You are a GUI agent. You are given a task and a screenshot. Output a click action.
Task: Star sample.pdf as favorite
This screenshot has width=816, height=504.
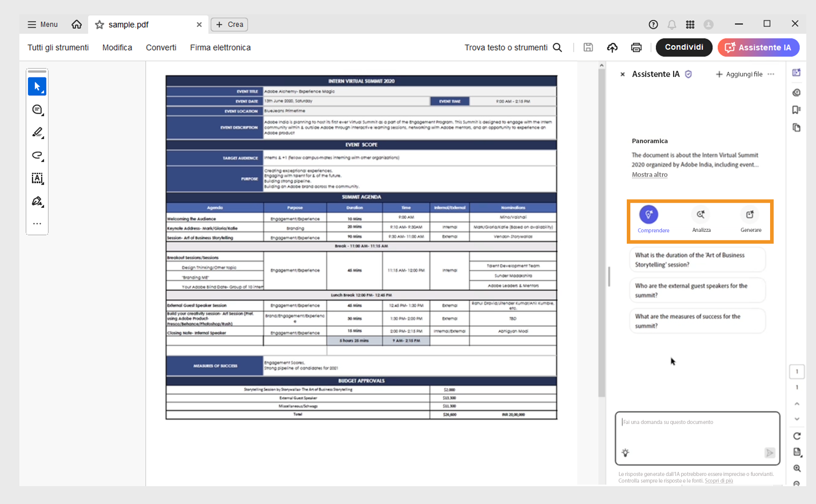click(x=99, y=24)
